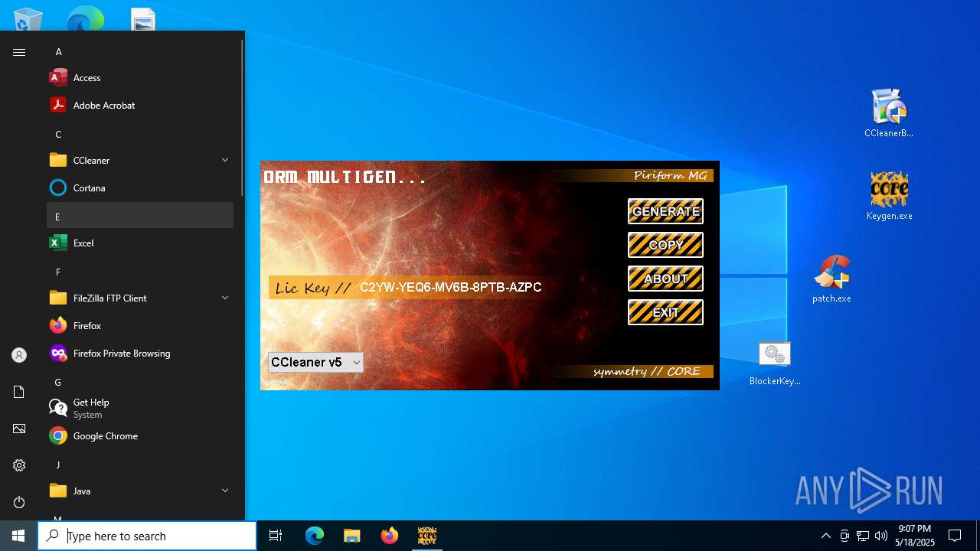Image resolution: width=980 pixels, height=551 pixels.
Task: Expand the CCleaner folder in Start menu
Action: pyautogui.click(x=140, y=161)
